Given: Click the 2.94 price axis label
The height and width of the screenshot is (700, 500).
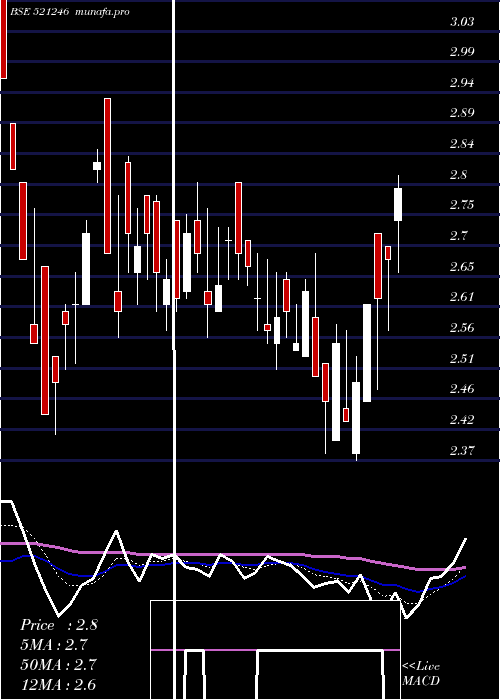Looking at the screenshot, I should (x=462, y=83).
